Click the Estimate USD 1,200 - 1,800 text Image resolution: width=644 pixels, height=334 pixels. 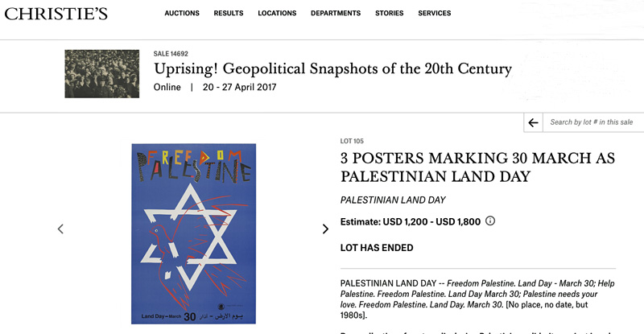tap(411, 222)
